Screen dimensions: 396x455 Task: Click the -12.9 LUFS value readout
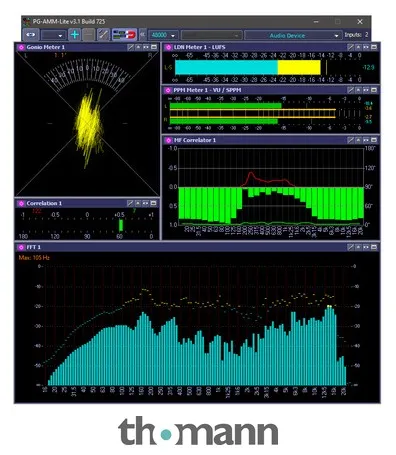pyautogui.click(x=368, y=68)
